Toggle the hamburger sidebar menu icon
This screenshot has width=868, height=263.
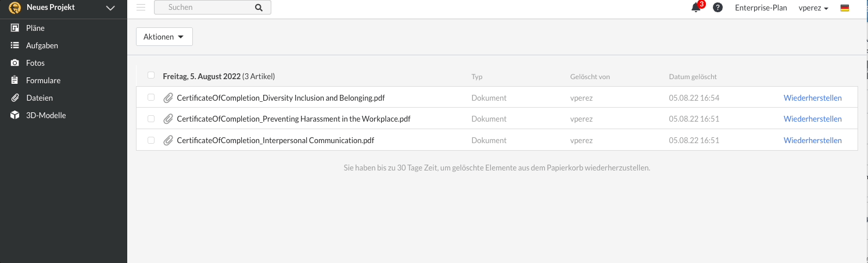tap(141, 8)
